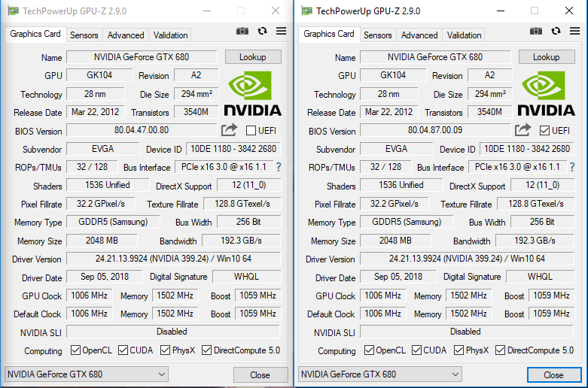
Task: Switch to Validation tab in left window
Action: coord(170,35)
